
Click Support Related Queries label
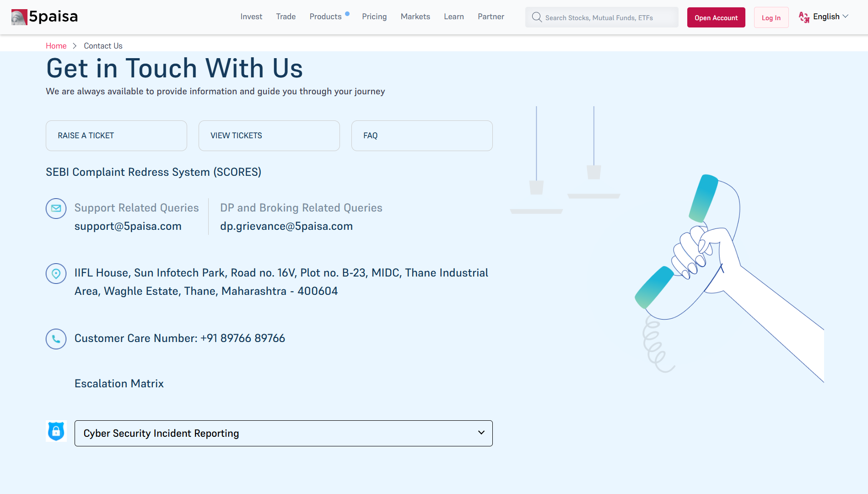(137, 208)
